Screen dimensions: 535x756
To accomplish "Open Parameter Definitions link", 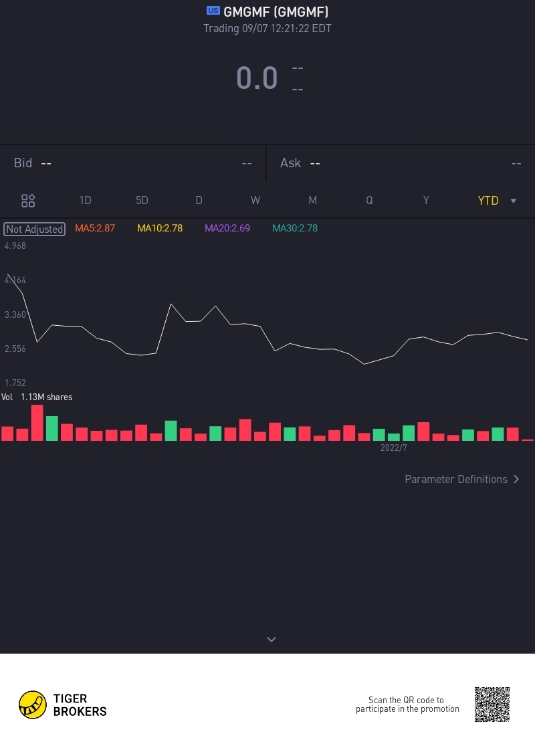I will (462, 479).
